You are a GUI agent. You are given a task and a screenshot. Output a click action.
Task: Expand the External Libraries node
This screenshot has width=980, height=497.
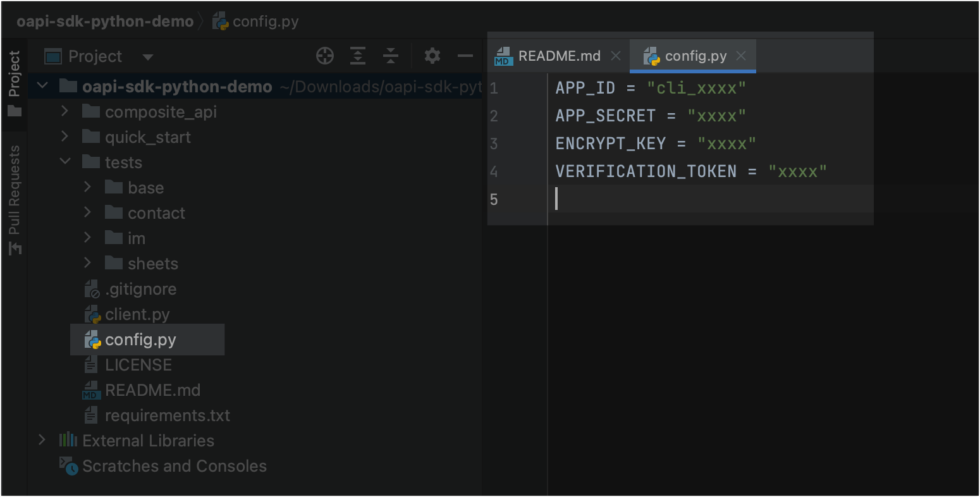click(x=42, y=440)
